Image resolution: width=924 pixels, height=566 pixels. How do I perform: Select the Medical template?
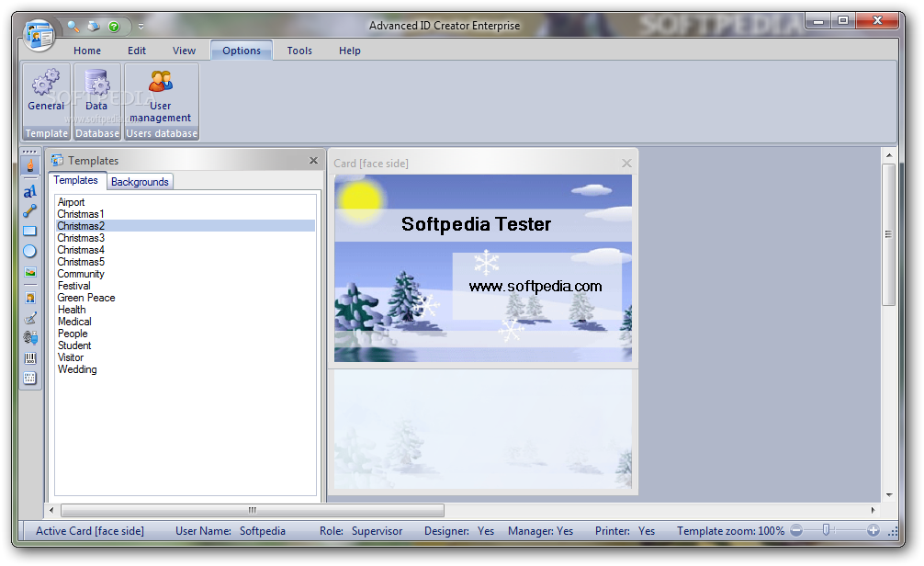pyautogui.click(x=186, y=322)
